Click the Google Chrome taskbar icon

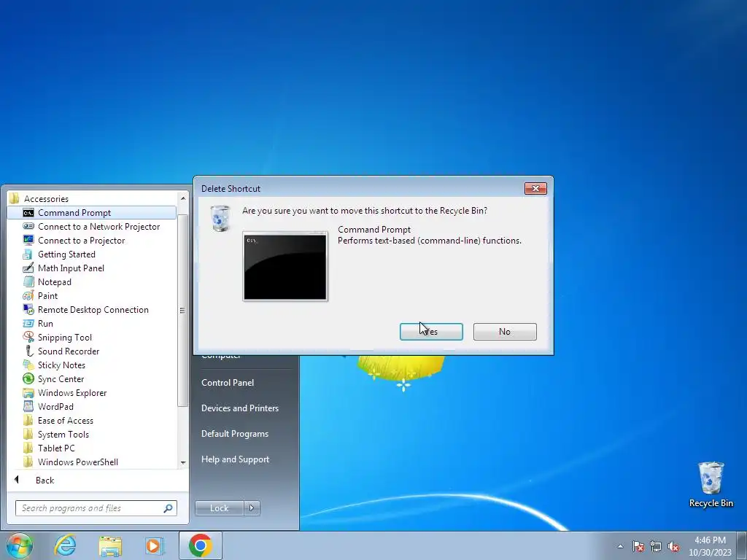pyautogui.click(x=200, y=545)
